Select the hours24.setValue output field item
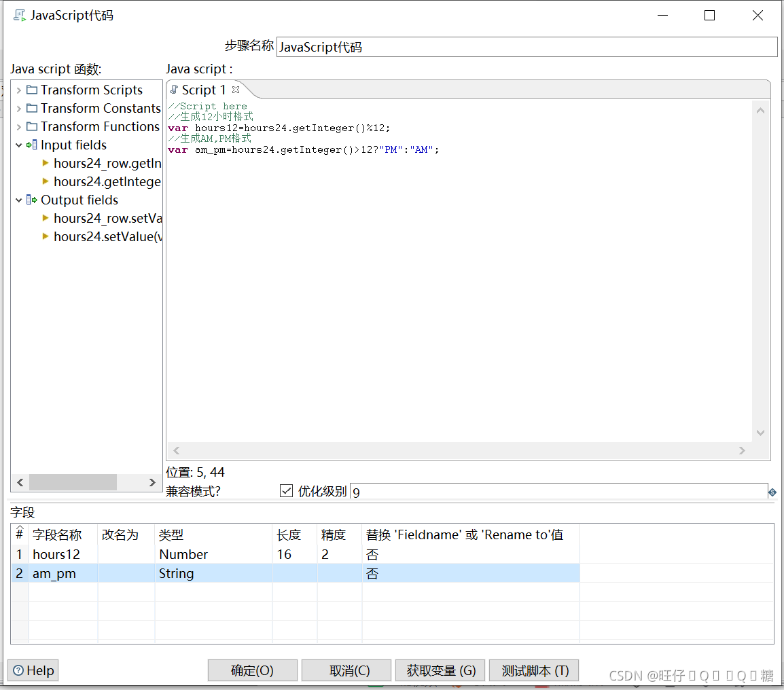The width and height of the screenshot is (784, 690). 107,236
